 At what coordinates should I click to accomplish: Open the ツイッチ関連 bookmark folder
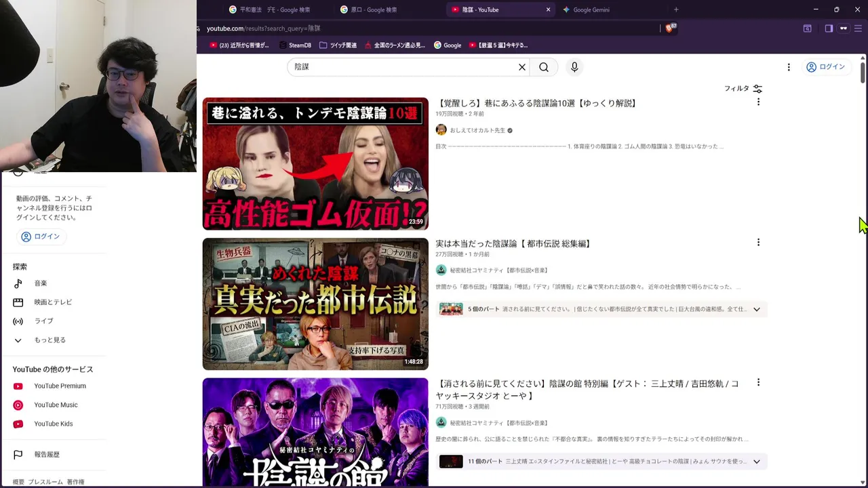tap(338, 45)
